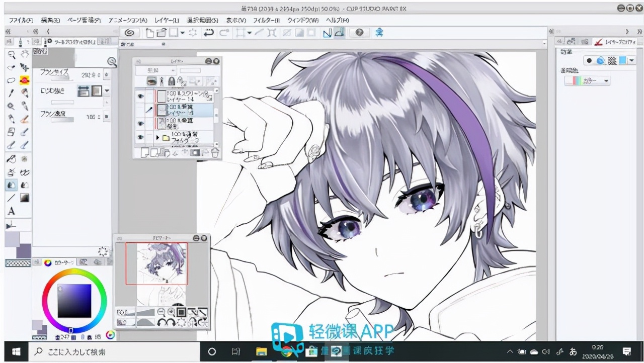
Task: Switch to the カラーサークル tab
Action: click(x=59, y=262)
